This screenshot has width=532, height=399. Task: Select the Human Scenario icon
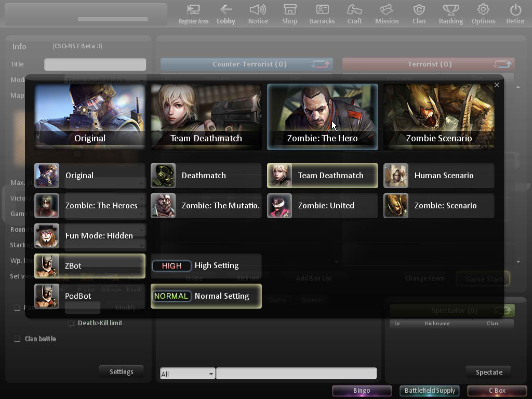pyautogui.click(x=396, y=176)
